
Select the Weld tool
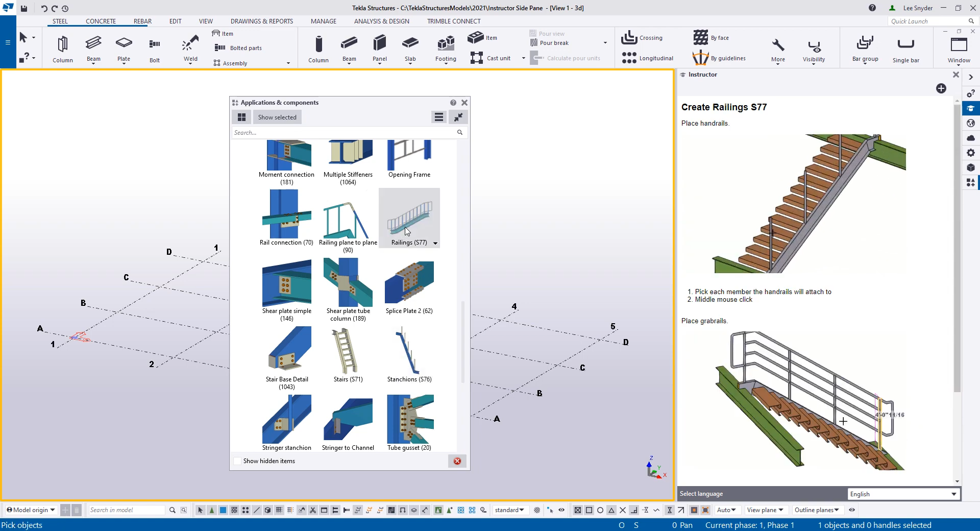click(x=190, y=49)
